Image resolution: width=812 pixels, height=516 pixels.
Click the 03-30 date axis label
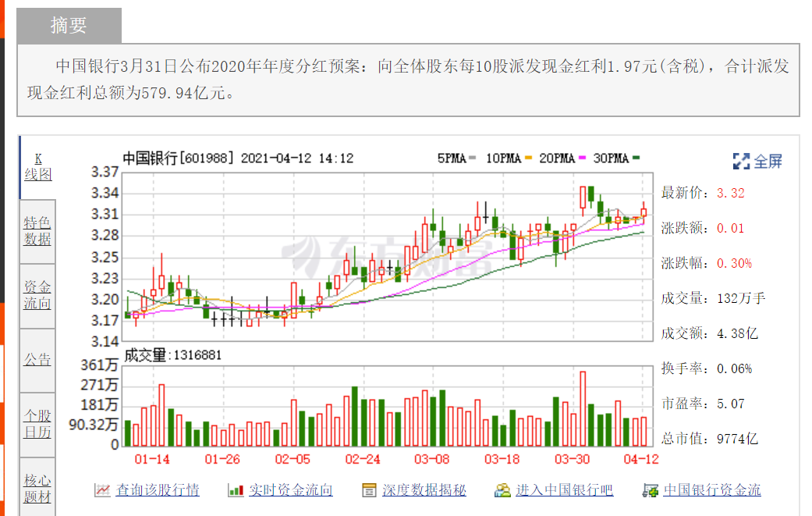(573, 459)
